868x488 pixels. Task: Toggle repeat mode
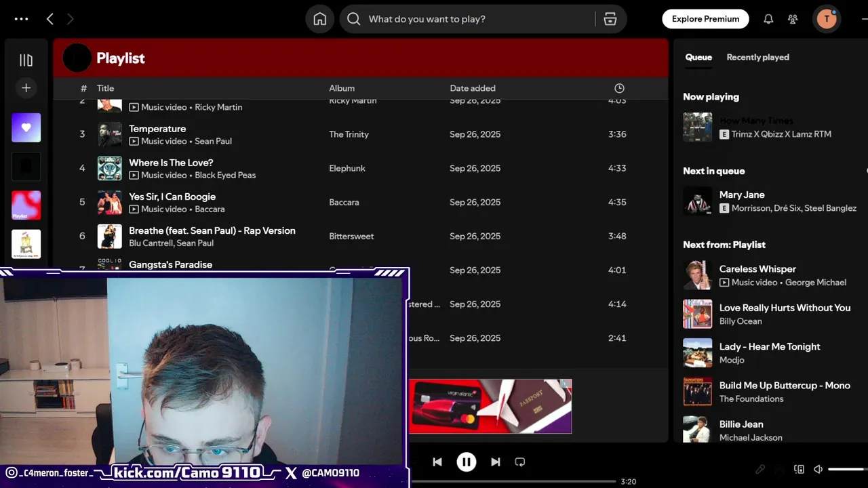pyautogui.click(x=520, y=462)
